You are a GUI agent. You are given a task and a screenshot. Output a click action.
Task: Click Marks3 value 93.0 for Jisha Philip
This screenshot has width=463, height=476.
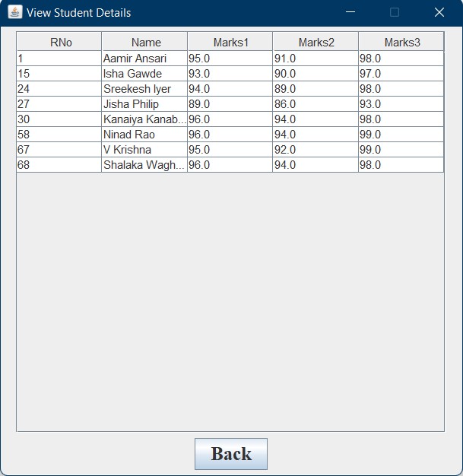[x=401, y=104]
